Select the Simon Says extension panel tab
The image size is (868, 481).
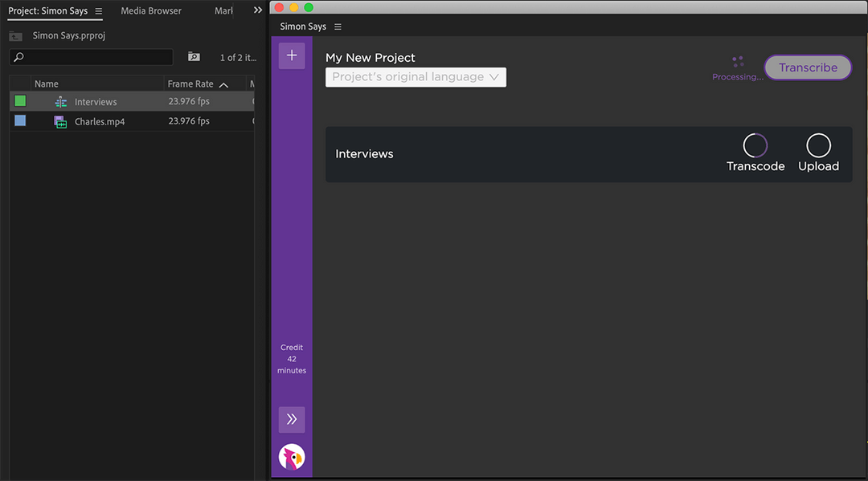(302, 26)
